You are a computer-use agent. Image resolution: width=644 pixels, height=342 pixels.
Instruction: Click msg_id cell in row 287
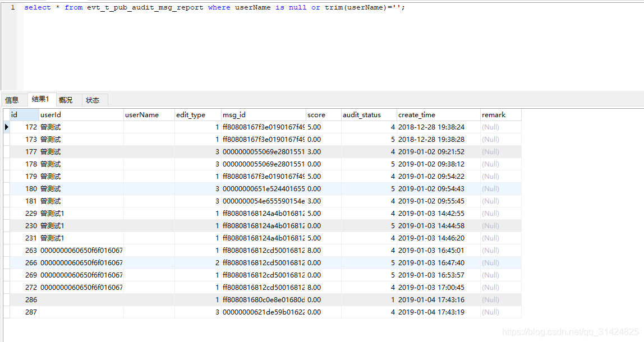(264, 312)
